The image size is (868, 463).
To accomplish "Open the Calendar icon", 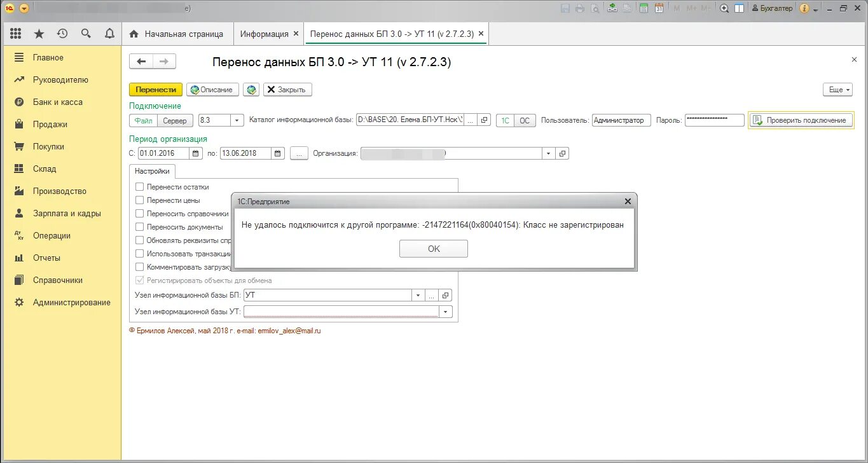I will tap(659, 8).
